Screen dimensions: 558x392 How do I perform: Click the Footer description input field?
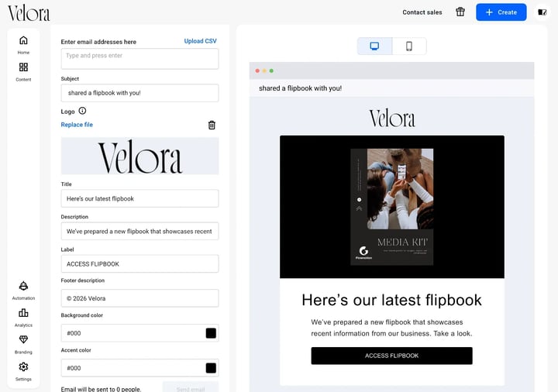[x=139, y=298]
